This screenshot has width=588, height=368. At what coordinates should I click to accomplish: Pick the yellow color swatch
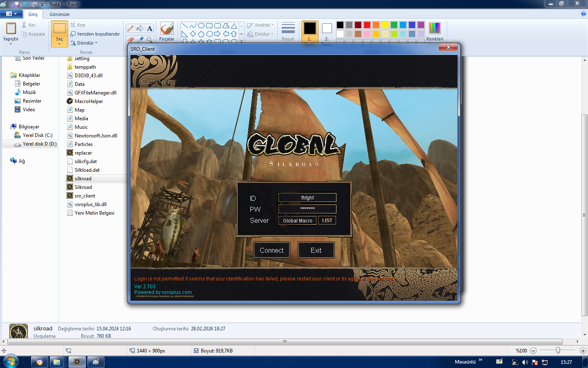click(385, 25)
